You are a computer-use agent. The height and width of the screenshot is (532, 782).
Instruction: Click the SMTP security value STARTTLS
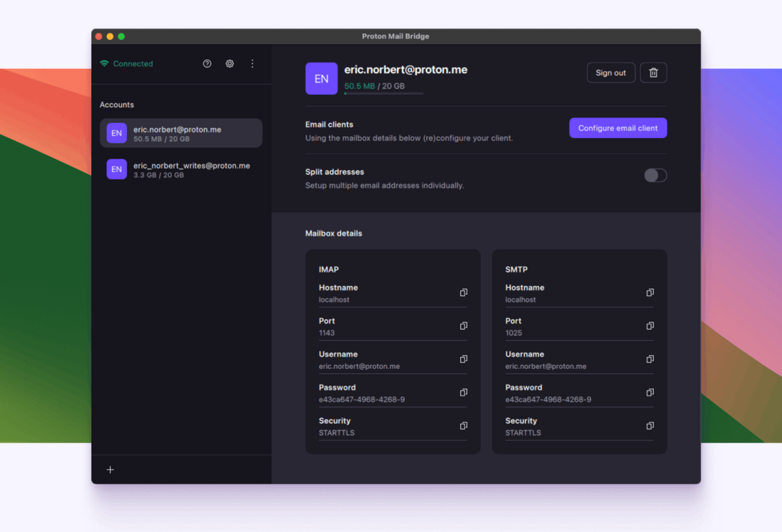(523, 432)
